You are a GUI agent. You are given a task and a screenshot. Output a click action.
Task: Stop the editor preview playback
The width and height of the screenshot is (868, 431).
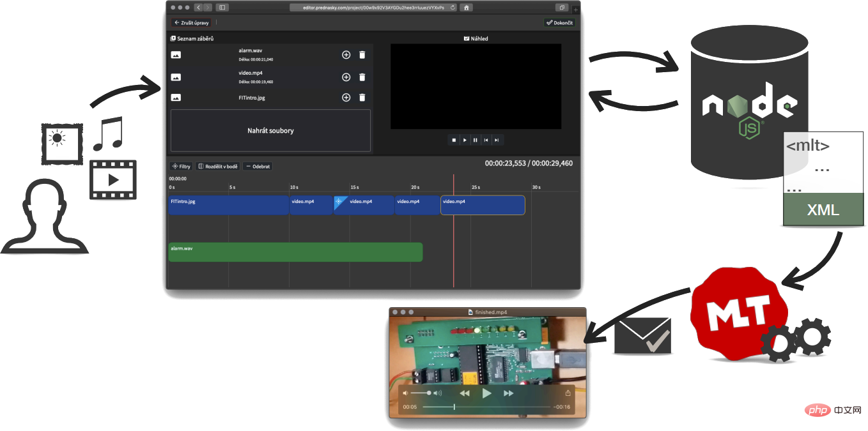point(454,140)
